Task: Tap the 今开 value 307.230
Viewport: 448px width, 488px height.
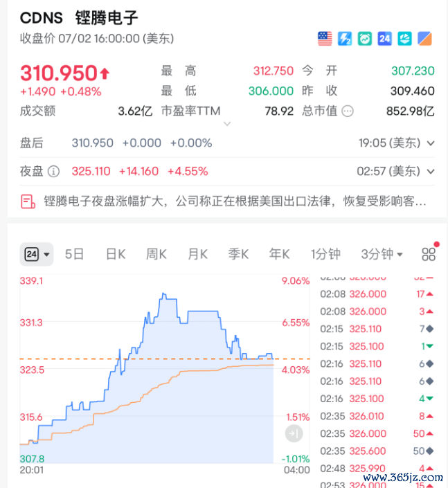Action: click(413, 71)
